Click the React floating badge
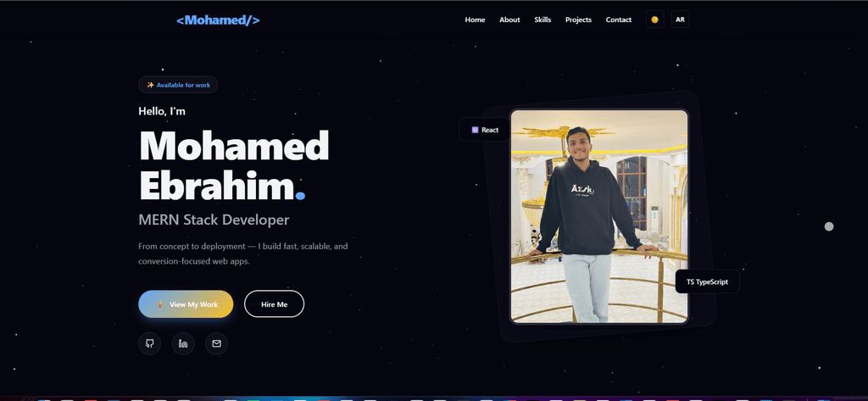The width and height of the screenshot is (868, 401). click(x=484, y=130)
